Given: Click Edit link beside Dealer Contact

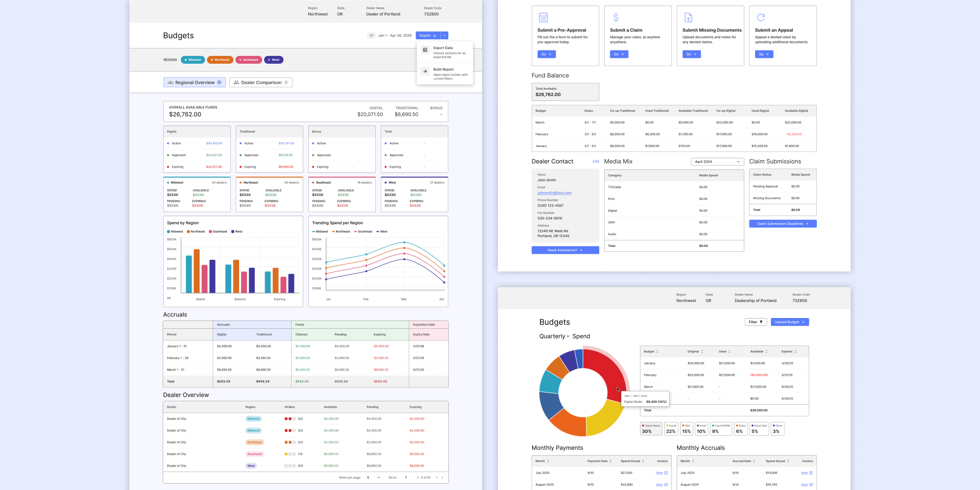Looking at the screenshot, I should [596, 161].
